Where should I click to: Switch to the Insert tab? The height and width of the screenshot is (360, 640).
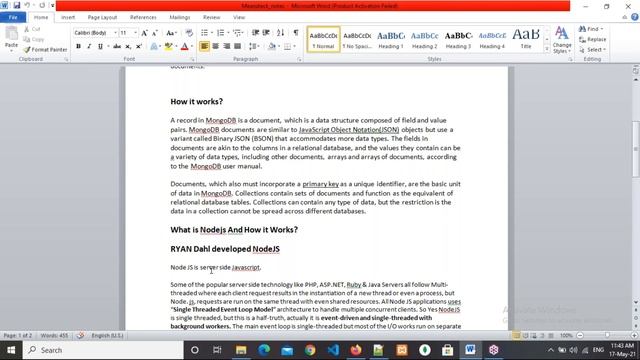click(68, 17)
